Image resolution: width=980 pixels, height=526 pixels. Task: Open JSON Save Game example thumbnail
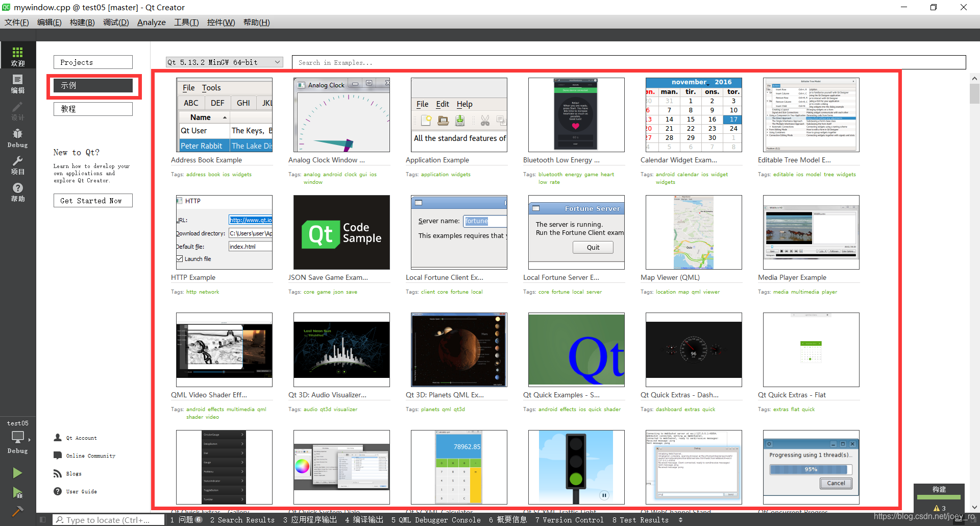click(341, 232)
